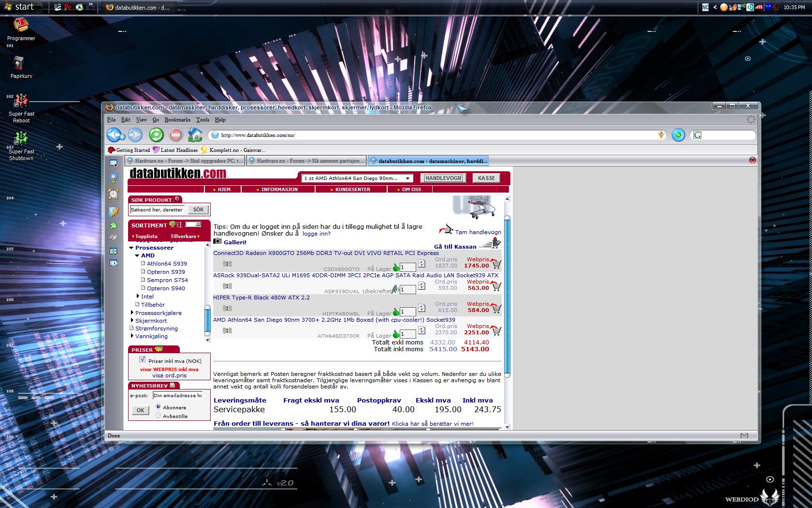Open small dropdown in Sortiment header

coord(193,224)
